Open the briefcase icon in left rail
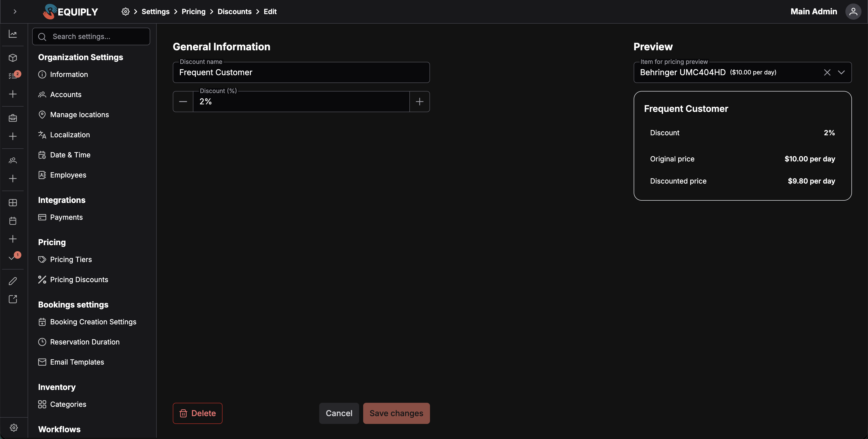The width and height of the screenshot is (868, 439). [13, 118]
